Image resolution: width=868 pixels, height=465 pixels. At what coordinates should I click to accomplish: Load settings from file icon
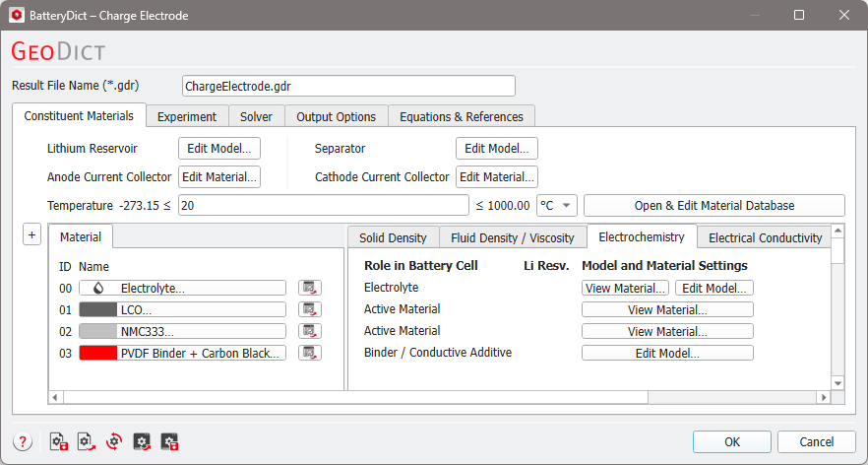click(x=87, y=441)
